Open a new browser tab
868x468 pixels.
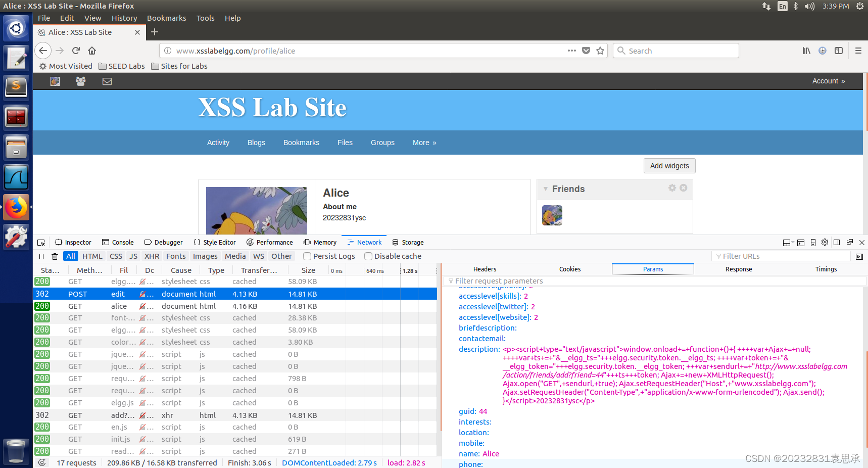(155, 32)
